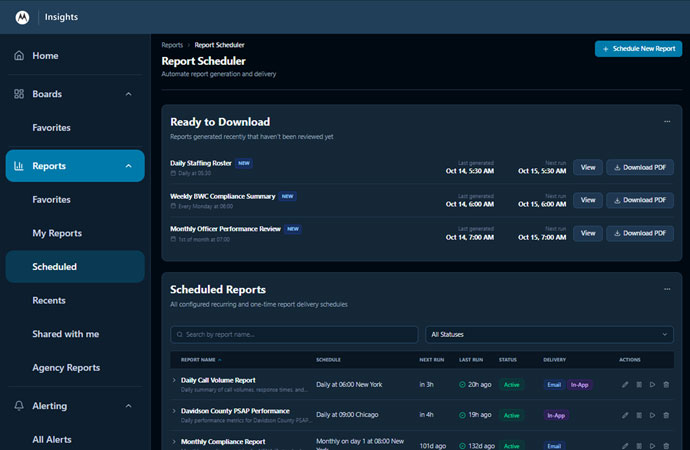Open Favorites under Reports
This screenshot has width=690, height=450.
point(51,200)
